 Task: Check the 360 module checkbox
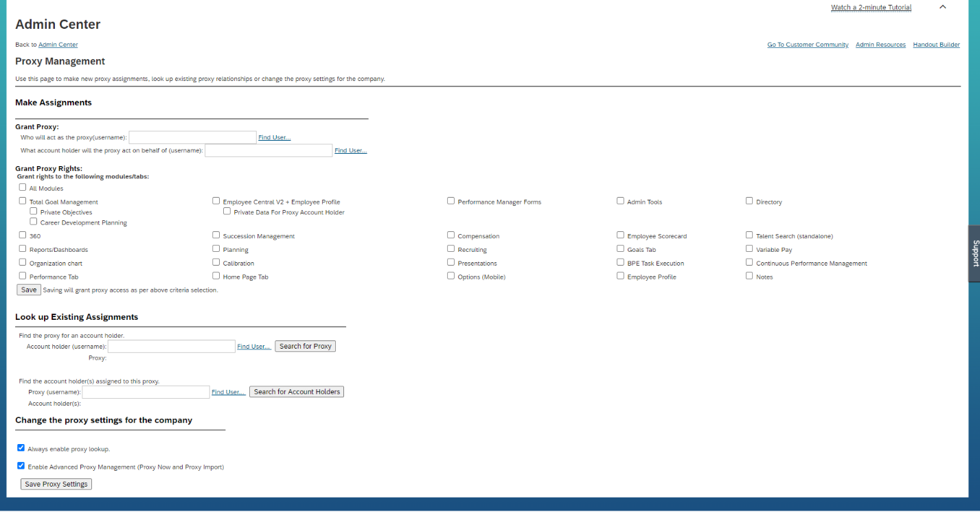coord(22,235)
